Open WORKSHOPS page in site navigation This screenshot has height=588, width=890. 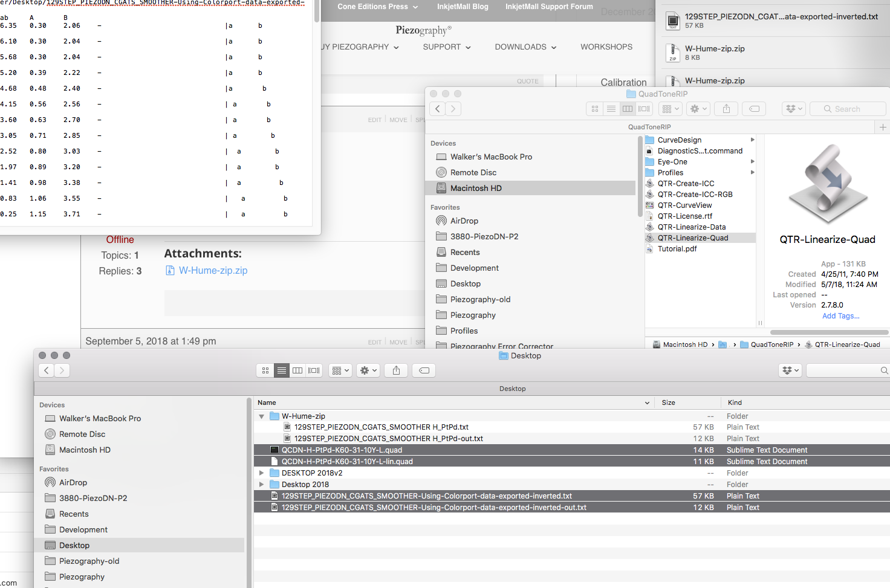point(606,47)
